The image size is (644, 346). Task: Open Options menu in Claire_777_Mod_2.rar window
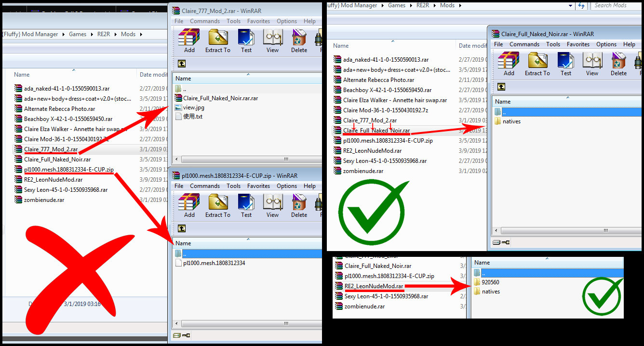click(x=287, y=21)
